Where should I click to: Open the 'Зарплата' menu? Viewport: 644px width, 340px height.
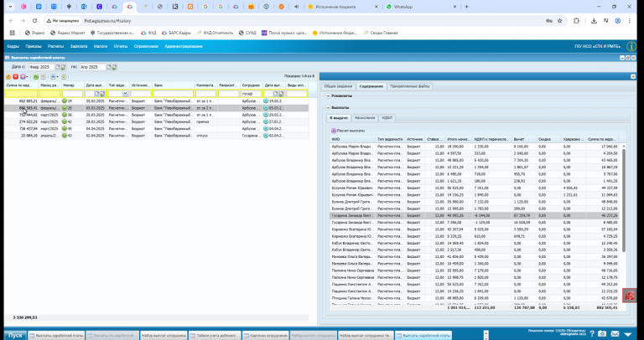(79, 46)
